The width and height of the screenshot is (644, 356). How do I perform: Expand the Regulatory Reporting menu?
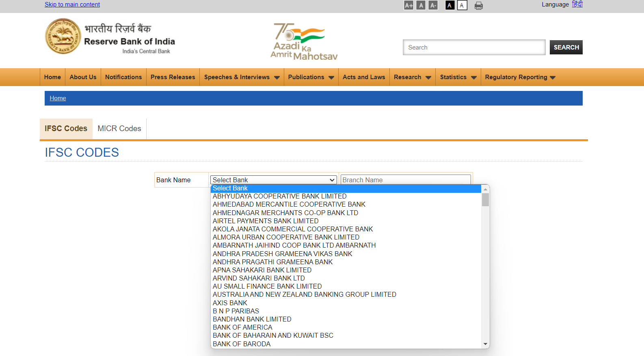point(520,77)
